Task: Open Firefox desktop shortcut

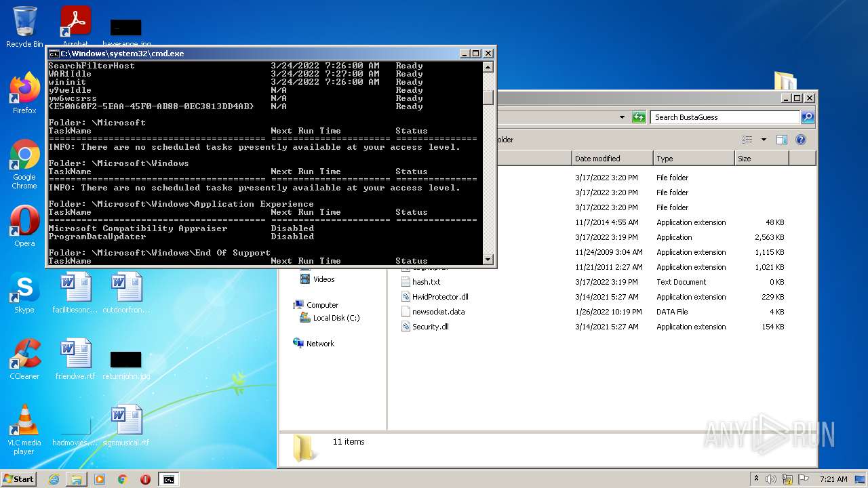Action: point(24,93)
